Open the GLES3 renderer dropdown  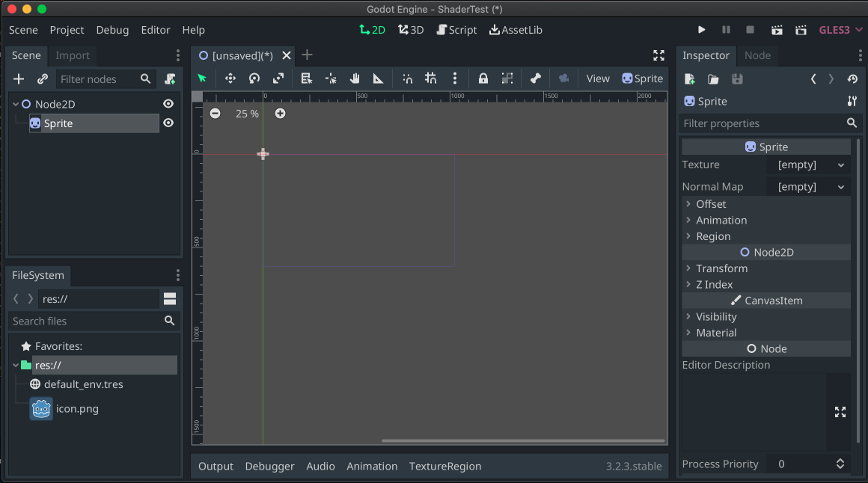pyautogui.click(x=839, y=29)
